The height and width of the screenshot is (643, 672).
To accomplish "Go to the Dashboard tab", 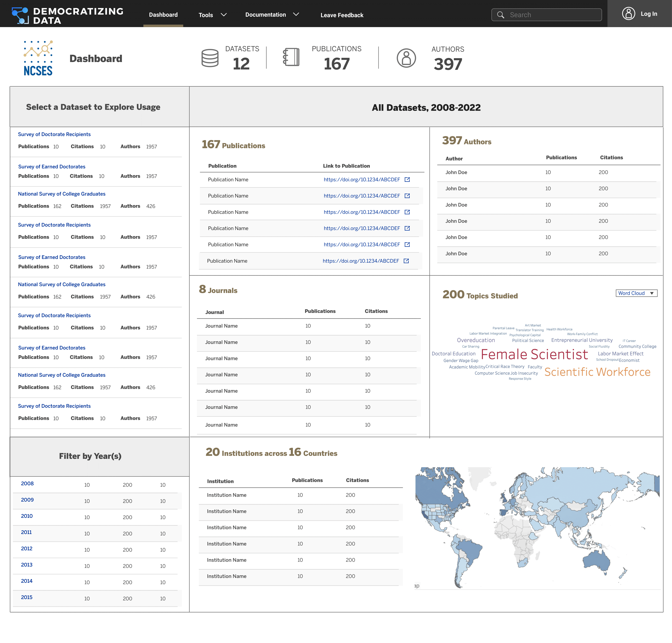I will pyautogui.click(x=163, y=15).
